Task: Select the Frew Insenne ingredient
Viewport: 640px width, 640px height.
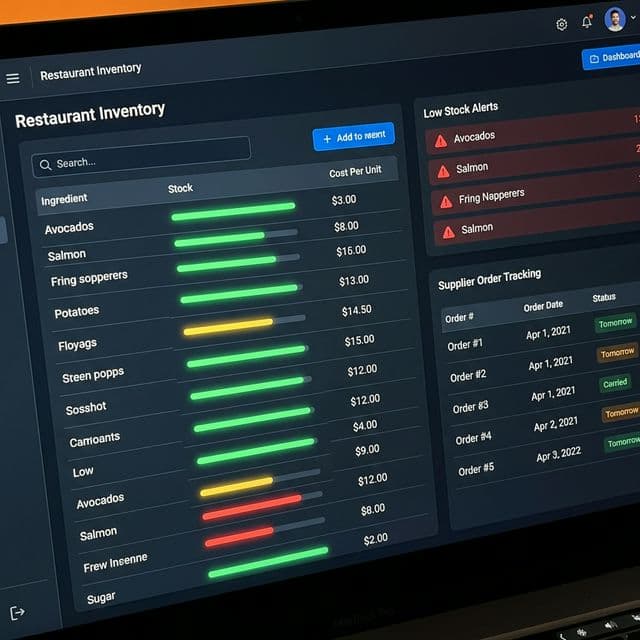Action: (x=115, y=562)
